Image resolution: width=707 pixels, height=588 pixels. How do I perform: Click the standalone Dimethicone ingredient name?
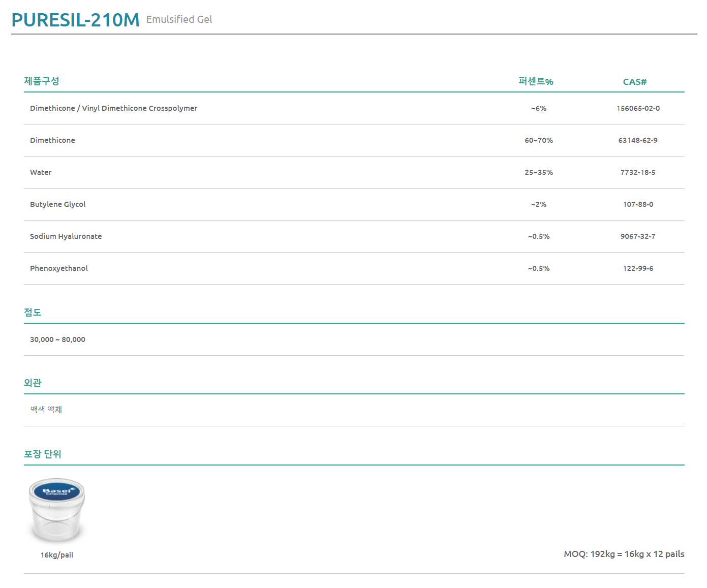(x=52, y=140)
